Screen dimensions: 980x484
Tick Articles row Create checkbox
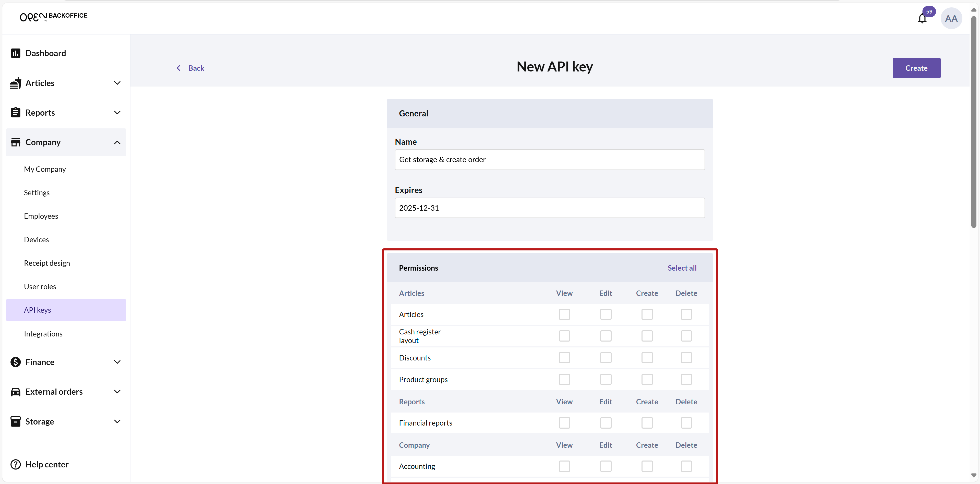tap(647, 314)
